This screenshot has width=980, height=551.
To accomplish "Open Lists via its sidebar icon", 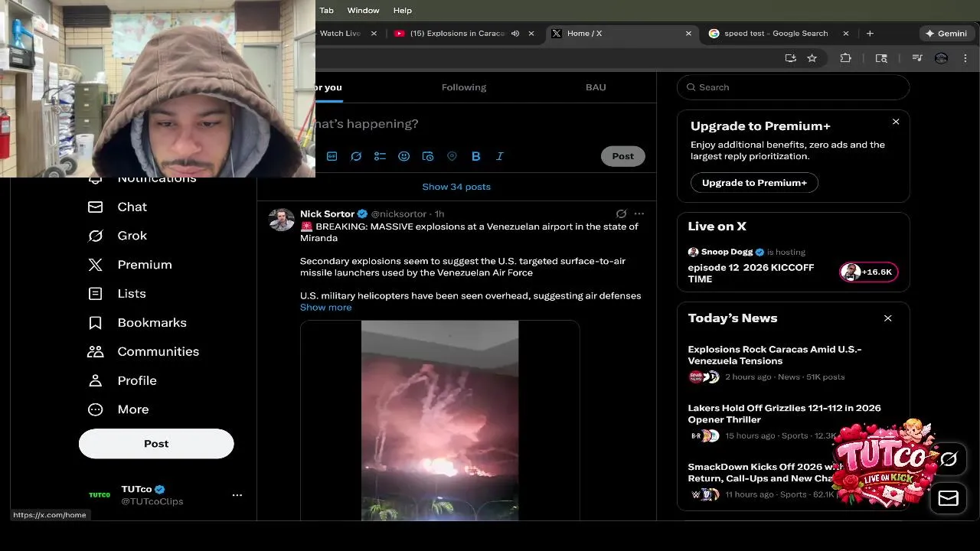I will point(95,294).
